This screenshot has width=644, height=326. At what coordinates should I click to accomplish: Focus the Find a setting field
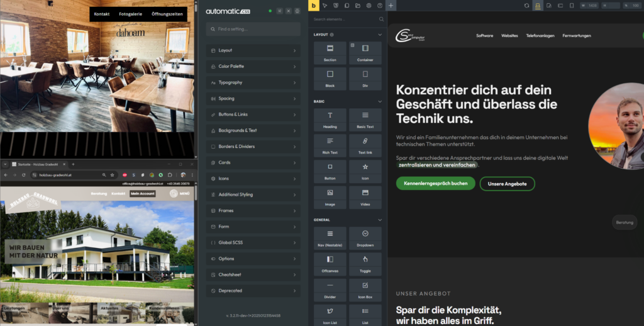point(253,29)
